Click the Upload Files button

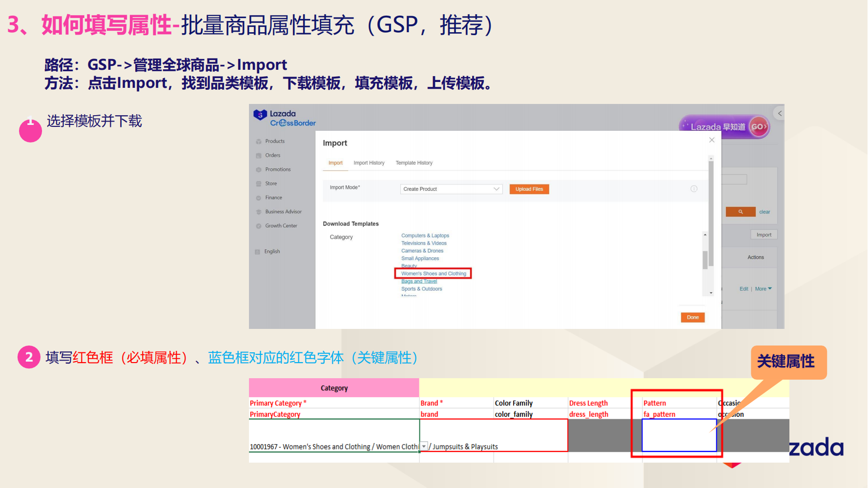529,189
